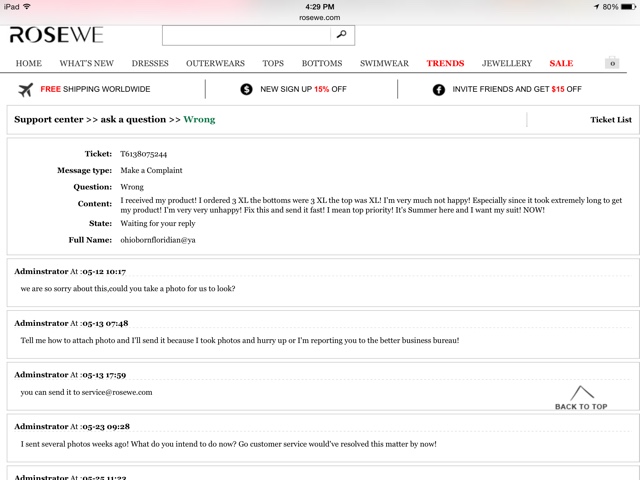This screenshot has width=640, height=480.
Task: Go to Support center breadcrumb
Action: 49,120
